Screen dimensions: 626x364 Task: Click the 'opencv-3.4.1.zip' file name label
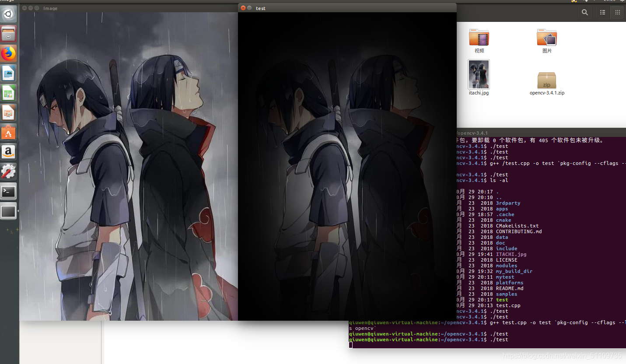tap(547, 93)
